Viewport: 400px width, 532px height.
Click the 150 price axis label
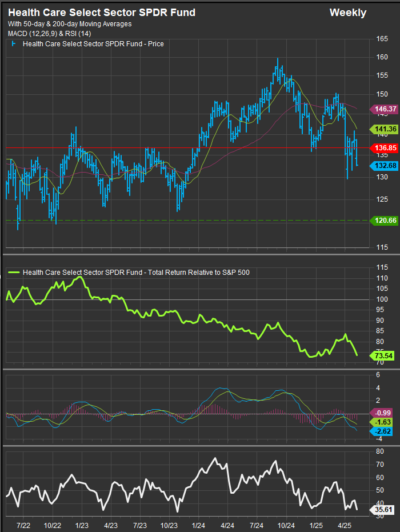pos(382,94)
